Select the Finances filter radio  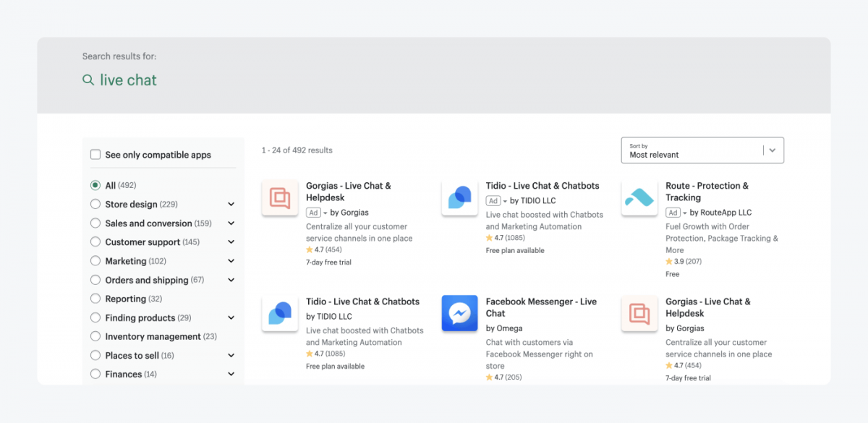(95, 374)
